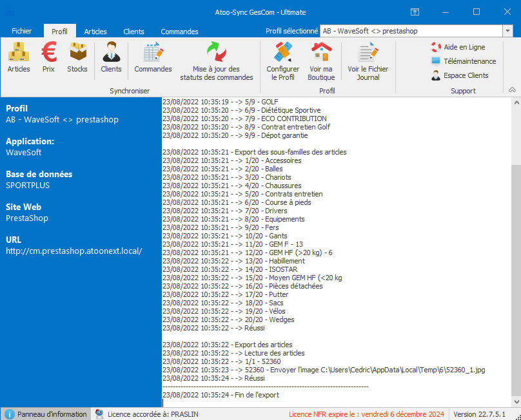Click the application icon in title bar
The height and width of the screenshot is (420, 521).
tap(10, 13)
